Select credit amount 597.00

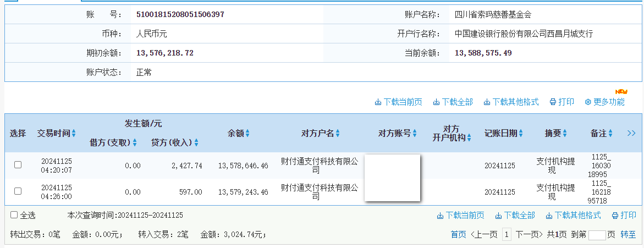(x=191, y=192)
